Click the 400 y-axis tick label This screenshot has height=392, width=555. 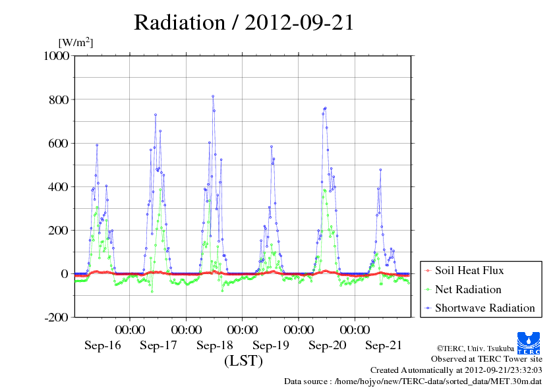click(59, 187)
